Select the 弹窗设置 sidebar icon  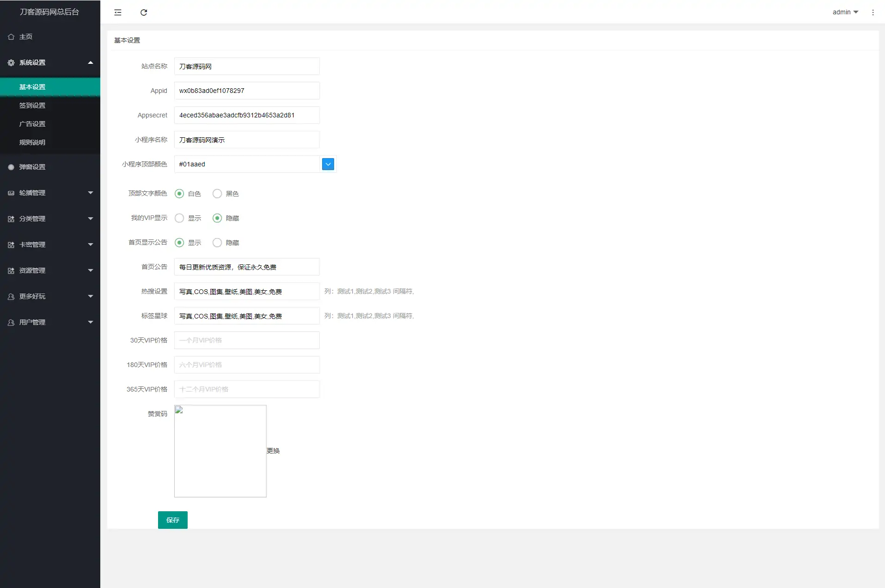pyautogui.click(x=11, y=167)
